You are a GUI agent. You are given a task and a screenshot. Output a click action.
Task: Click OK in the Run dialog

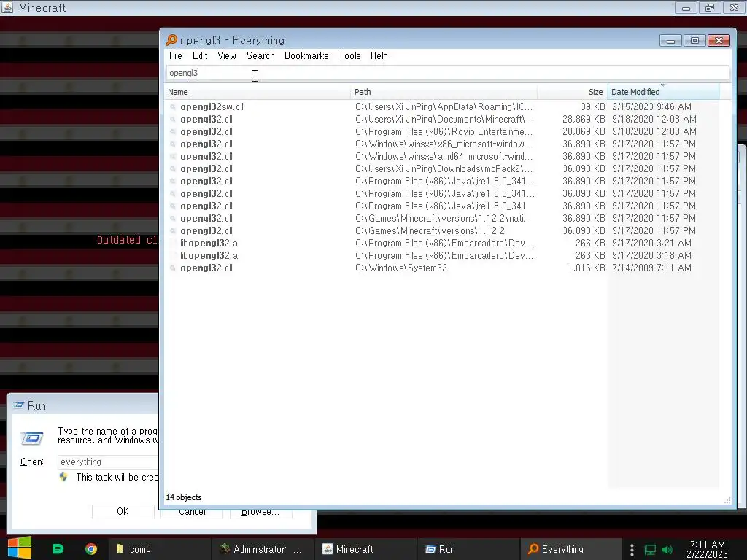coord(123,511)
